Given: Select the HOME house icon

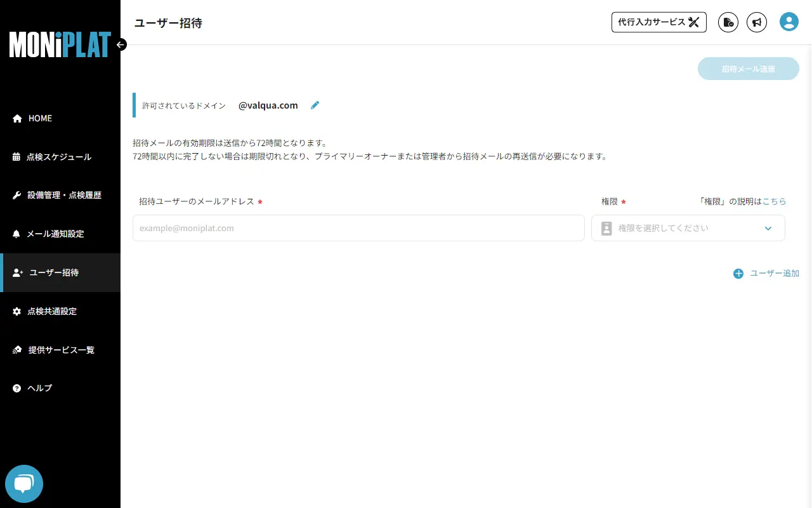Looking at the screenshot, I should (16, 118).
